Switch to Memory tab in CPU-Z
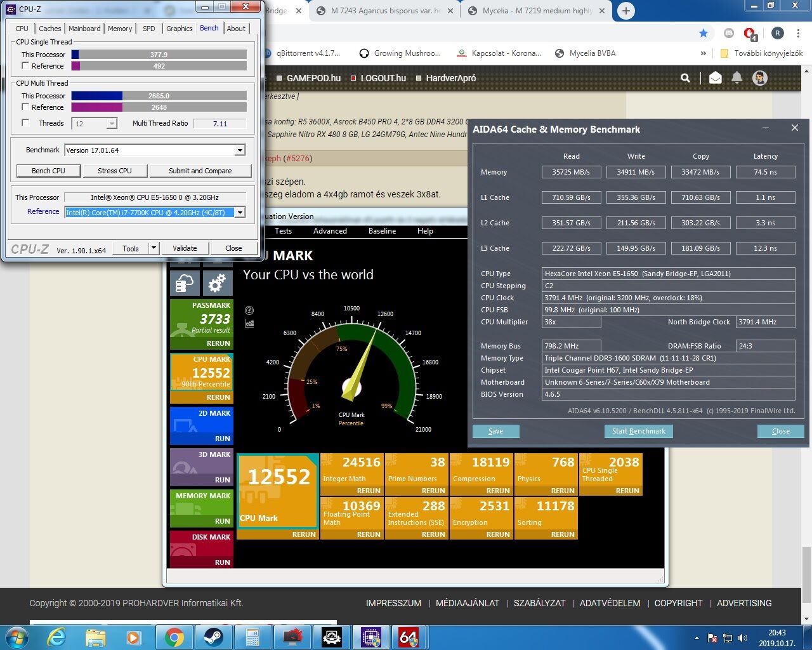This screenshot has width=812, height=650. coord(120,29)
